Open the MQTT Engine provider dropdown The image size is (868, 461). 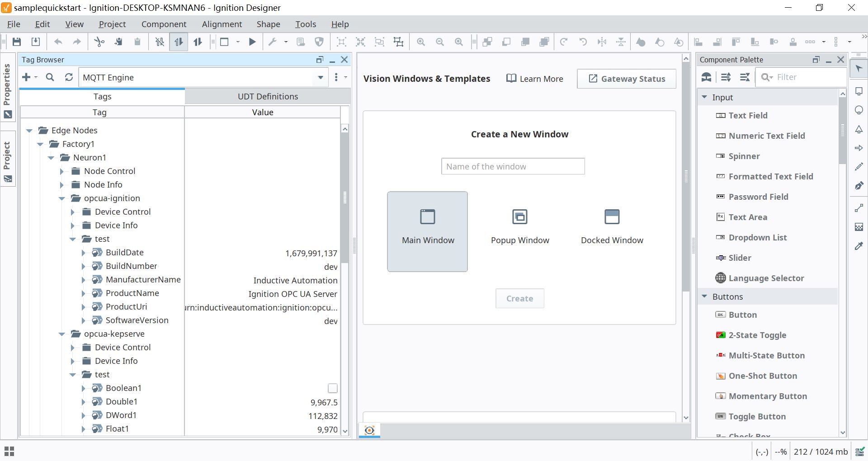(320, 77)
